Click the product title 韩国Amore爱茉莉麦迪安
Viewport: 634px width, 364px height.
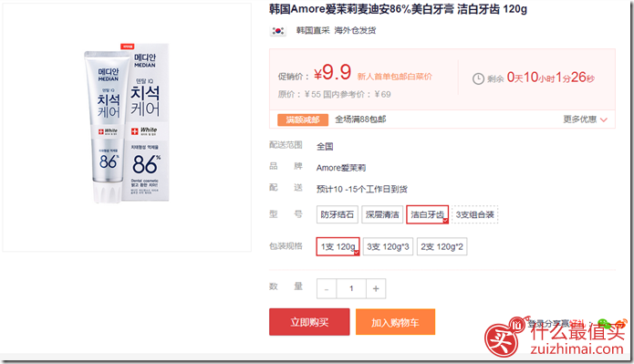[398, 9]
